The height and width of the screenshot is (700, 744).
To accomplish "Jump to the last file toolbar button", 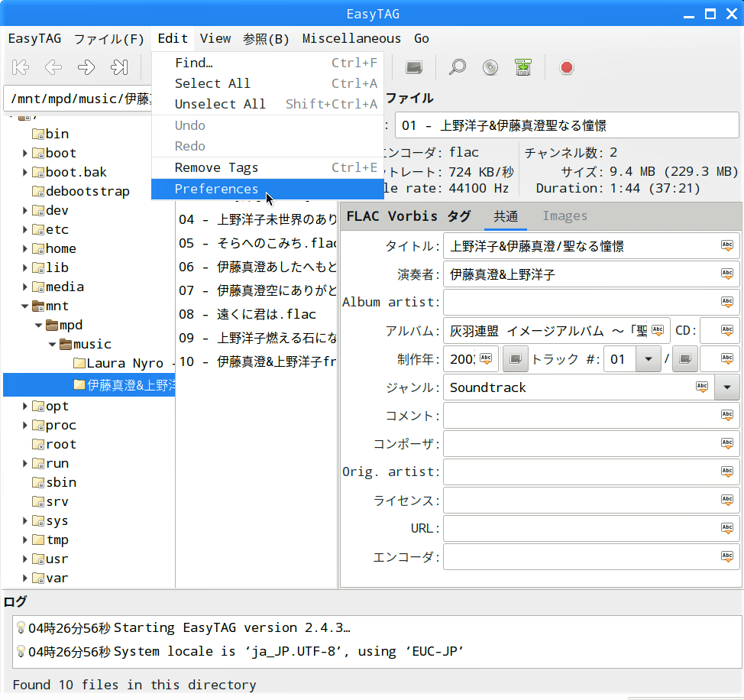I will [119, 67].
